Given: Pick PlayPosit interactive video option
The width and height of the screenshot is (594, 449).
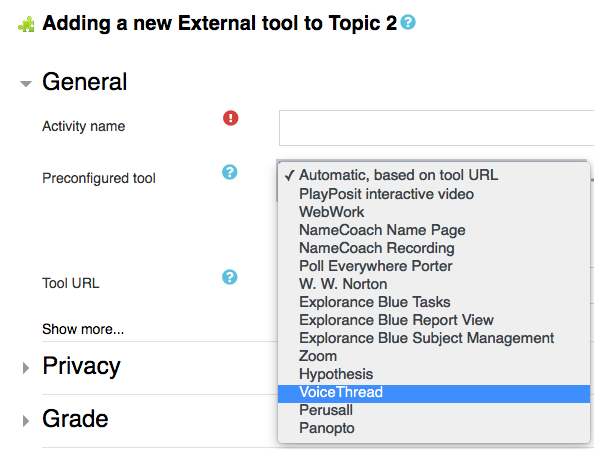Looking at the screenshot, I should click(x=434, y=194).
